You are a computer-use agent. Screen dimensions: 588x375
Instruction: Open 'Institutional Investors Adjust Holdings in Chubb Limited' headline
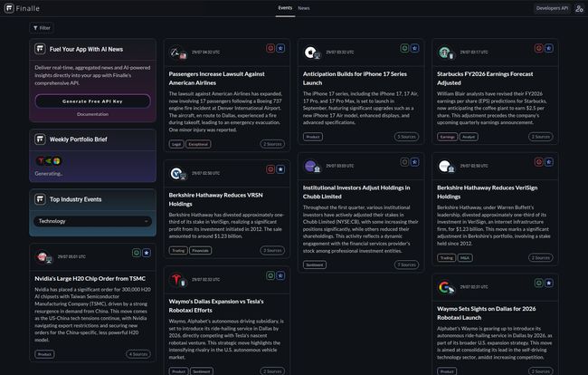click(x=356, y=192)
